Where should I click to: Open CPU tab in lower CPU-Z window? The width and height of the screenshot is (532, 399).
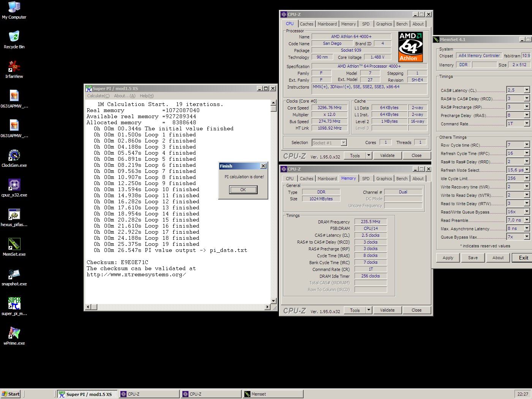290,179
